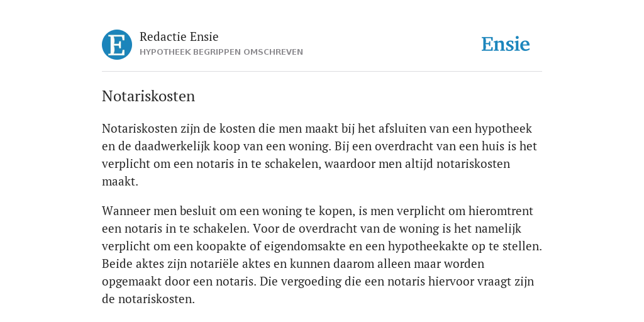Click the horizontal divider line below header
Screen dimensions: 644x322
(322, 72)
